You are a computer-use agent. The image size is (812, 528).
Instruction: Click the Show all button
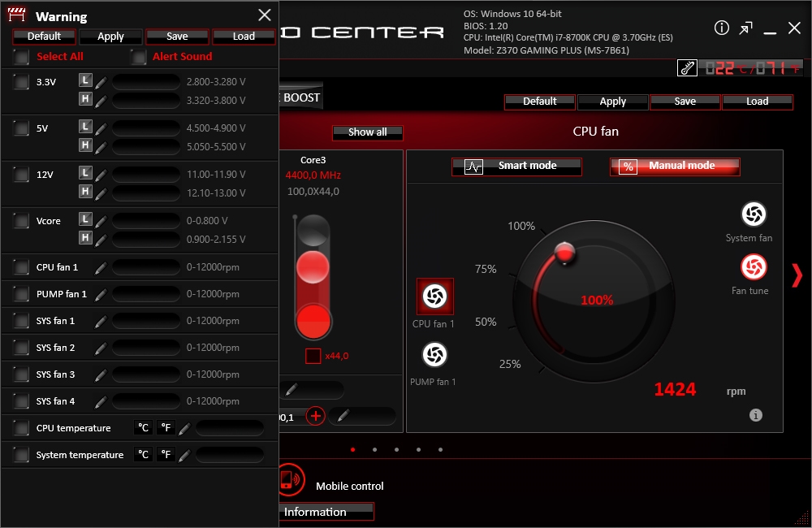367,132
